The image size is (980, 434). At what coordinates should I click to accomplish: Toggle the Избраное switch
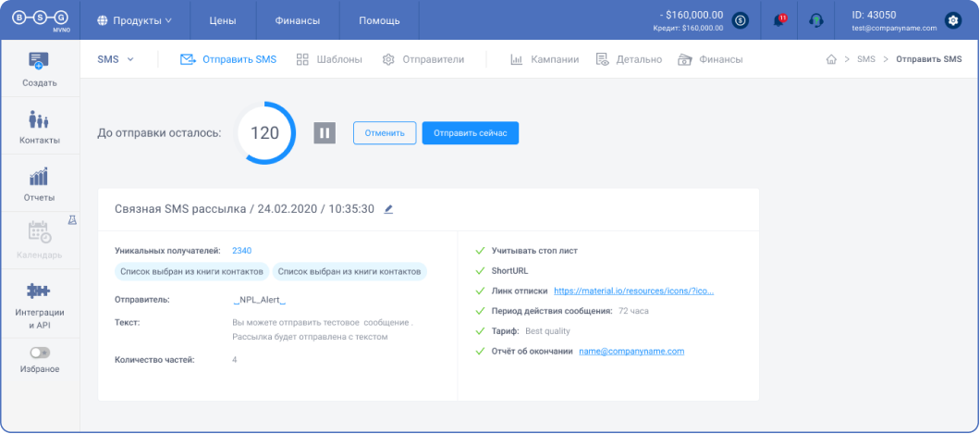coord(40,353)
